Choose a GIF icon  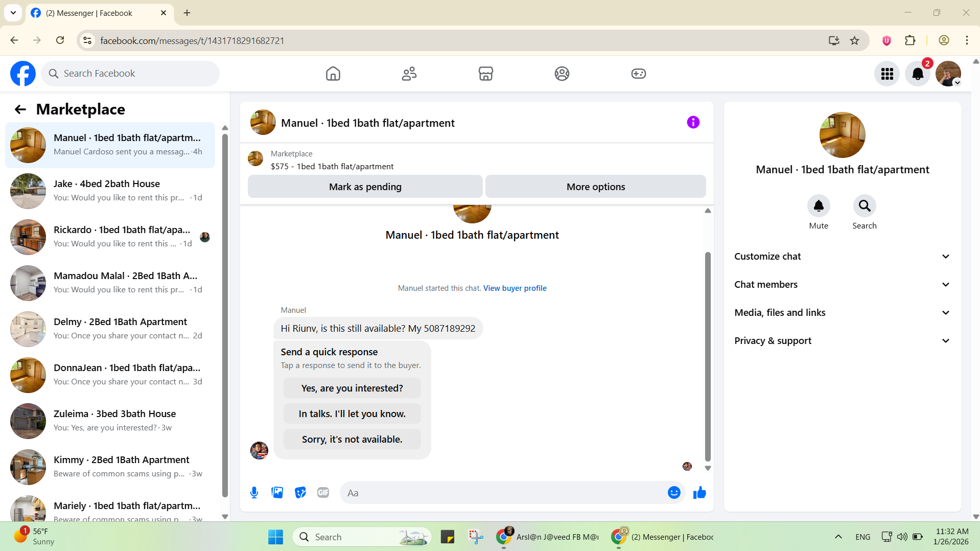coord(323,493)
